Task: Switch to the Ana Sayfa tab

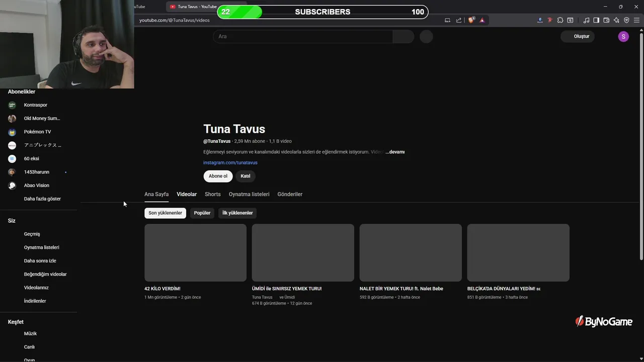Action: point(156,194)
